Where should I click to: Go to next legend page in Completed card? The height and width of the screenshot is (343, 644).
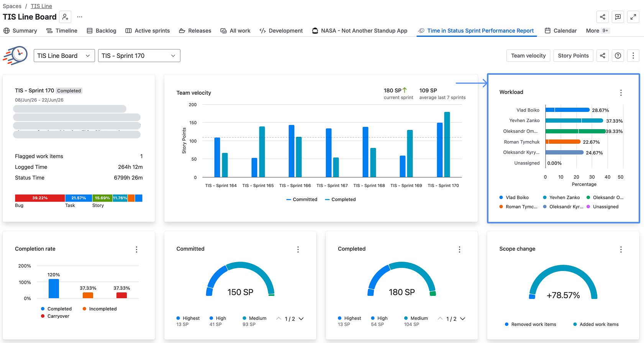pyautogui.click(x=463, y=318)
